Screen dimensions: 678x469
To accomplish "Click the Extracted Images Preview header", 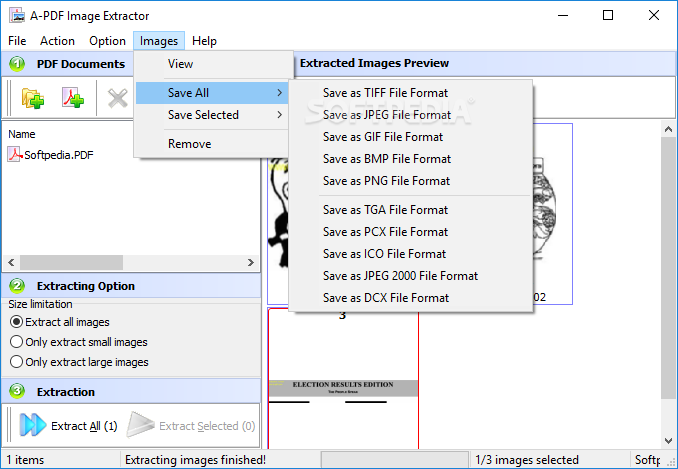I will [x=374, y=63].
